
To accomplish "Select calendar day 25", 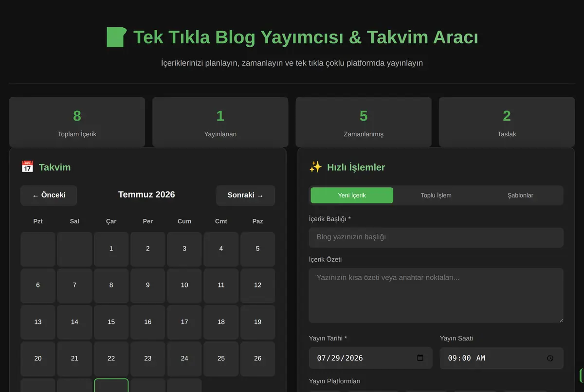I will click(x=221, y=358).
